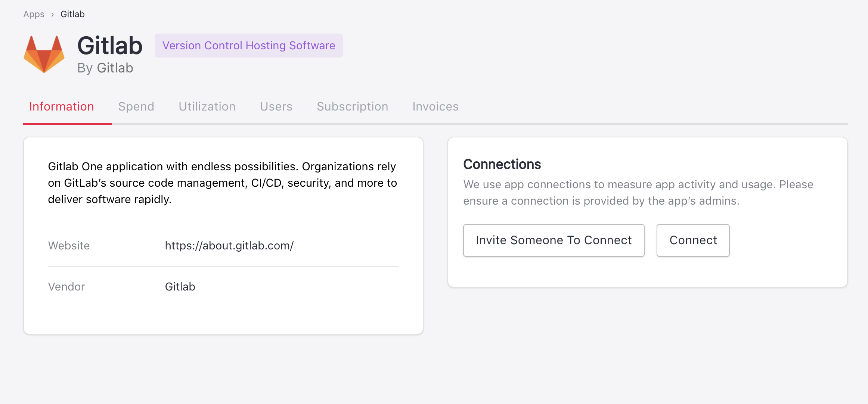Switch to the Spend tab
The width and height of the screenshot is (868, 404).
pos(136,107)
